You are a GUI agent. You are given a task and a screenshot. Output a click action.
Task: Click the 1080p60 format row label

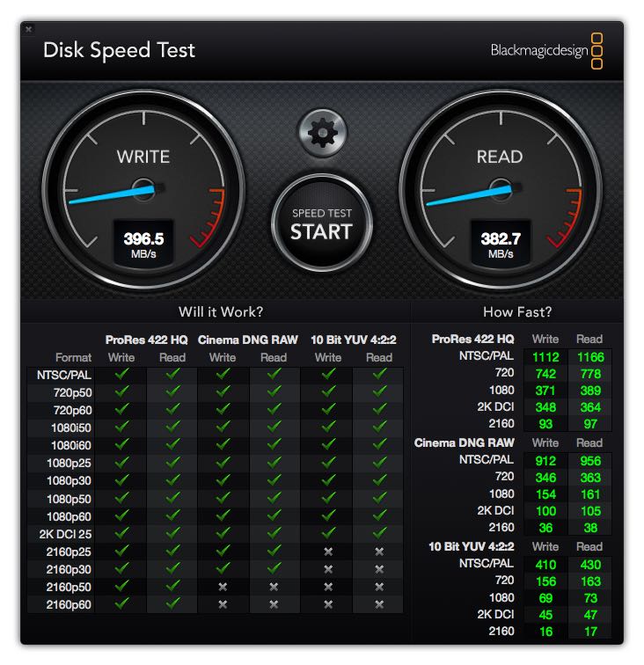point(69,516)
